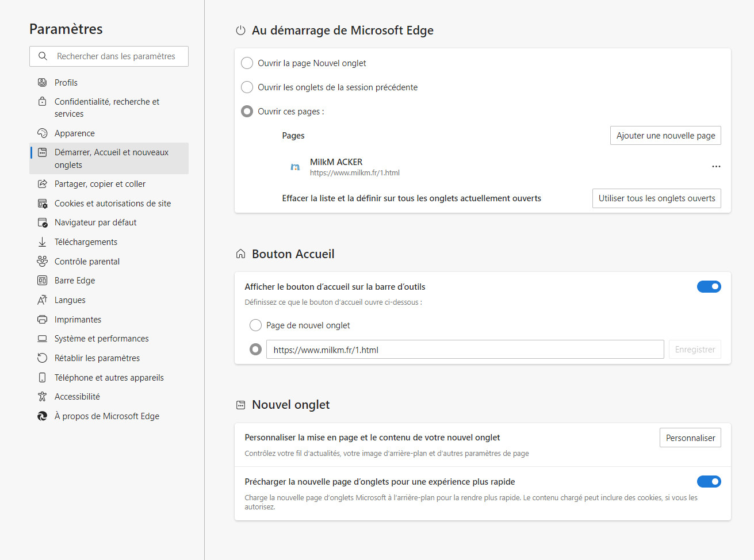Click the Partager, copier et coller icon
This screenshot has height=560, width=754.
coord(42,184)
